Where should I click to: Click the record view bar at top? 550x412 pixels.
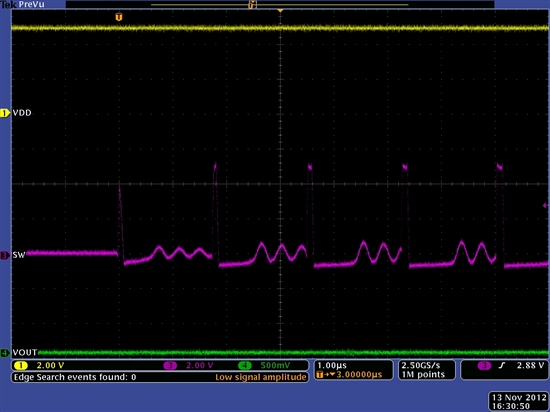click(x=280, y=5)
